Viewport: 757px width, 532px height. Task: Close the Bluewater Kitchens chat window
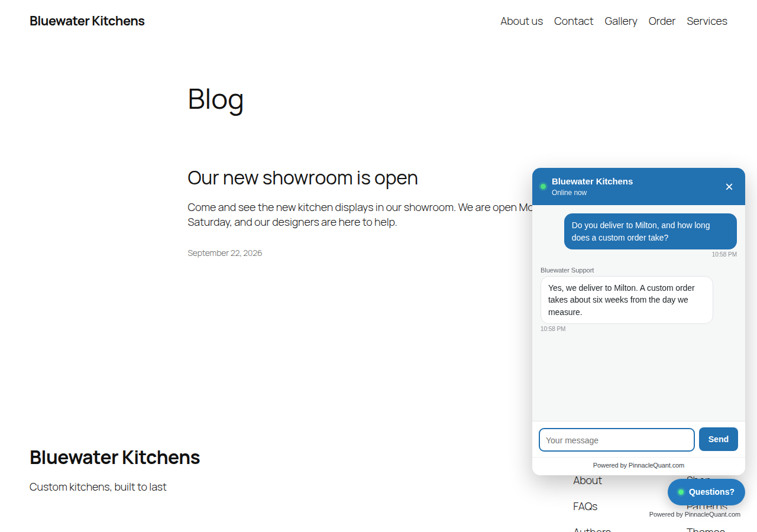coord(729,187)
